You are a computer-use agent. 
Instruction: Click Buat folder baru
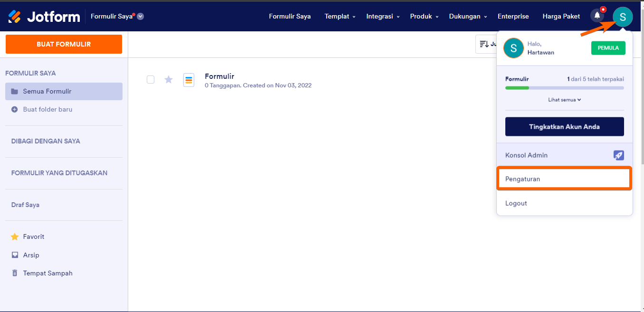tap(47, 109)
